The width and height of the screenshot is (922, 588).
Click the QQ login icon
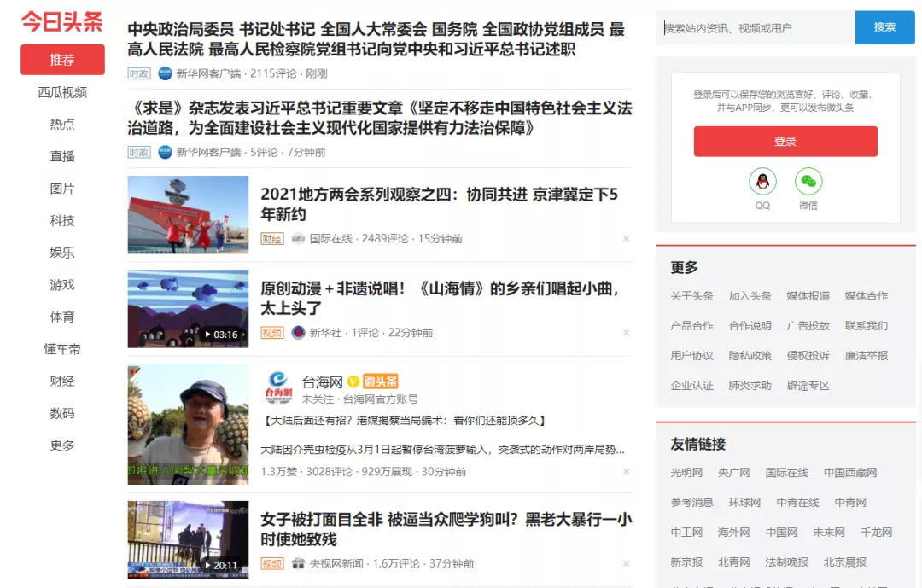[x=762, y=182]
